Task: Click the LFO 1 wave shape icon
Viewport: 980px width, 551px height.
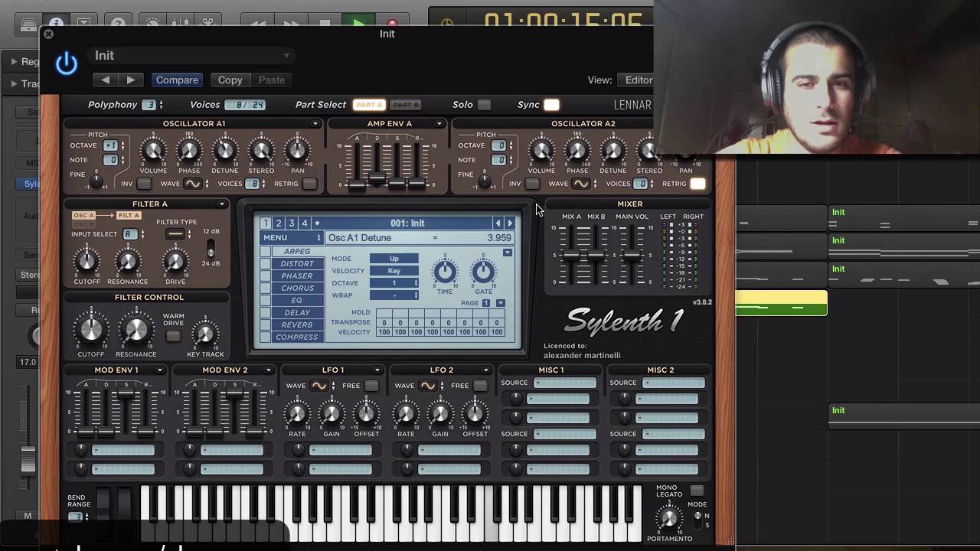Action: (318, 386)
